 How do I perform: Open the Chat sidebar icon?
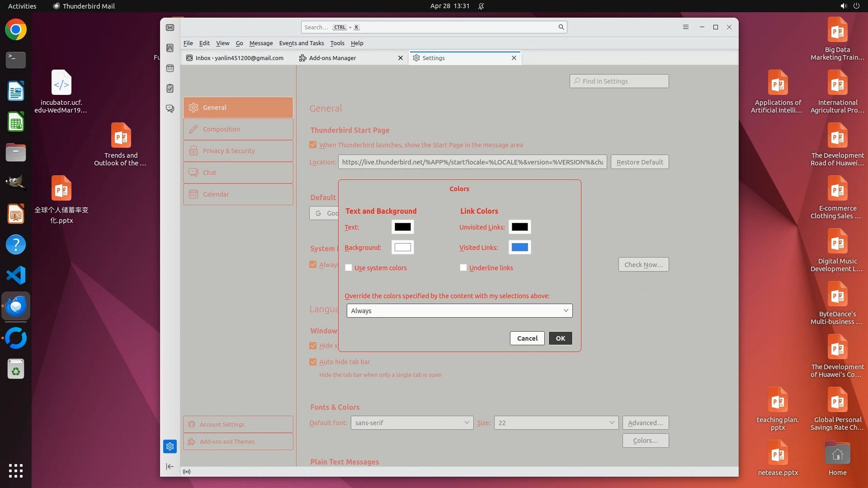click(x=170, y=109)
